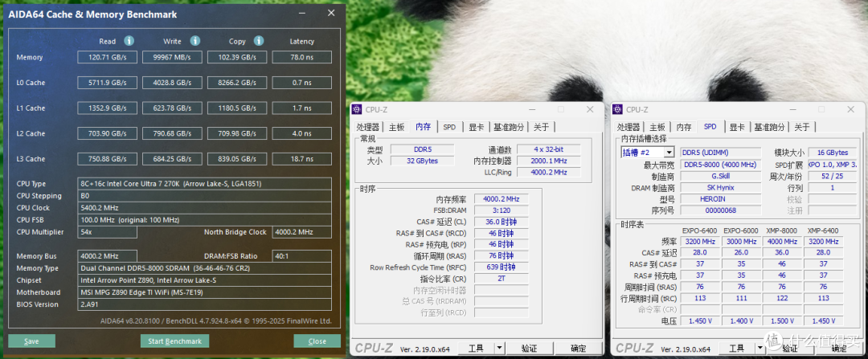Click the DRAM 制造商 field showing SK Hynix
Image resolution: width=868 pixels, height=359 pixels.
(720, 187)
